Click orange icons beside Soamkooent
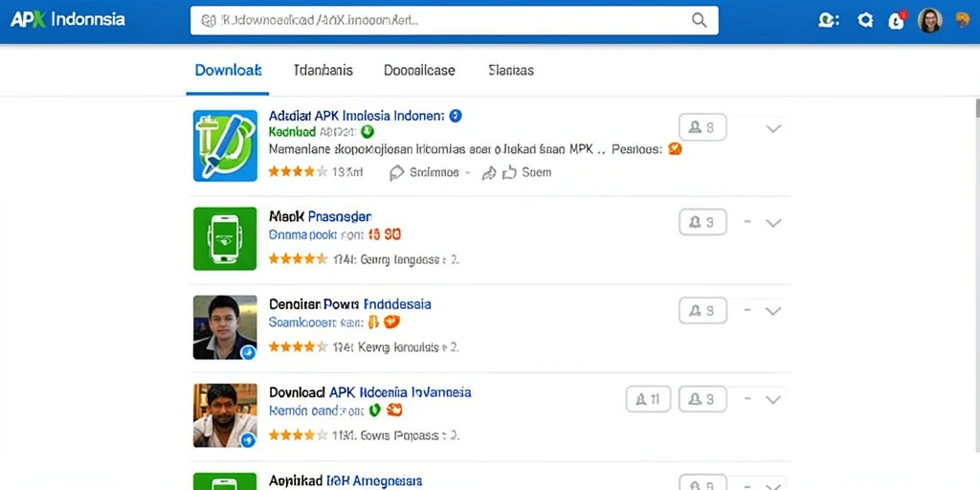Image resolution: width=980 pixels, height=490 pixels. 383,322
